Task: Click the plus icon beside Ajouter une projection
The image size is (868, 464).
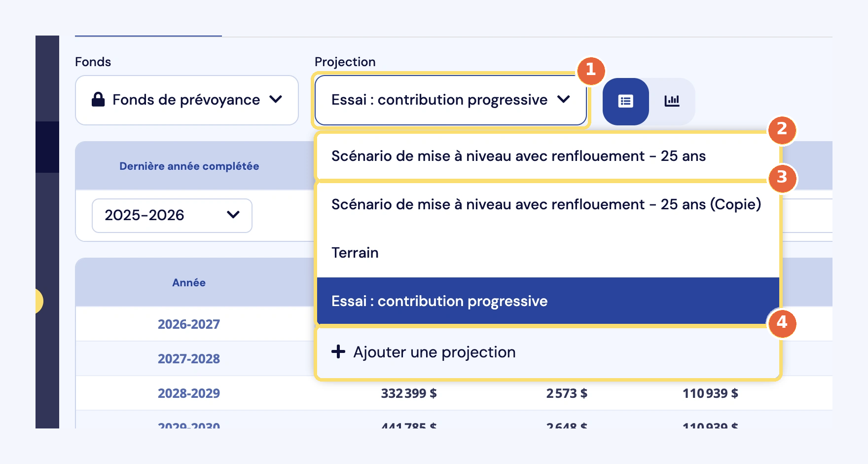Action: click(338, 352)
